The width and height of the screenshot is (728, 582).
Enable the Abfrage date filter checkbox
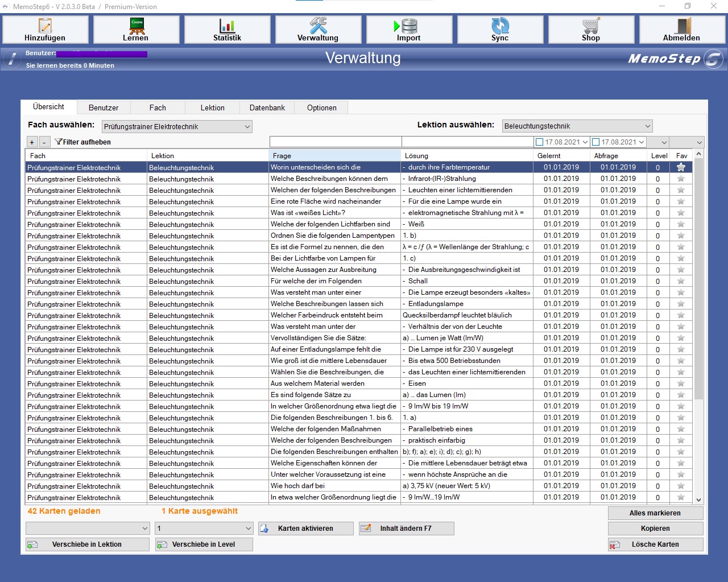point(596,142)
